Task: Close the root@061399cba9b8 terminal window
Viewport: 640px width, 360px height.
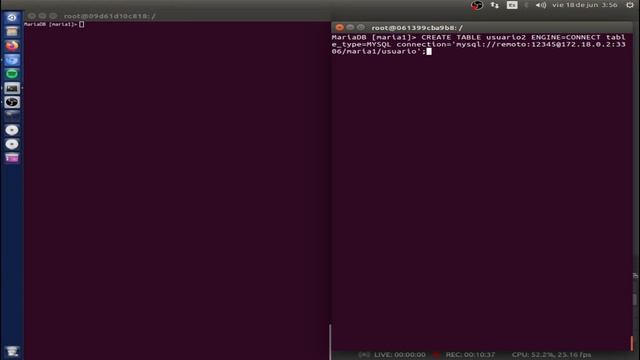Action: coord(340,27)
